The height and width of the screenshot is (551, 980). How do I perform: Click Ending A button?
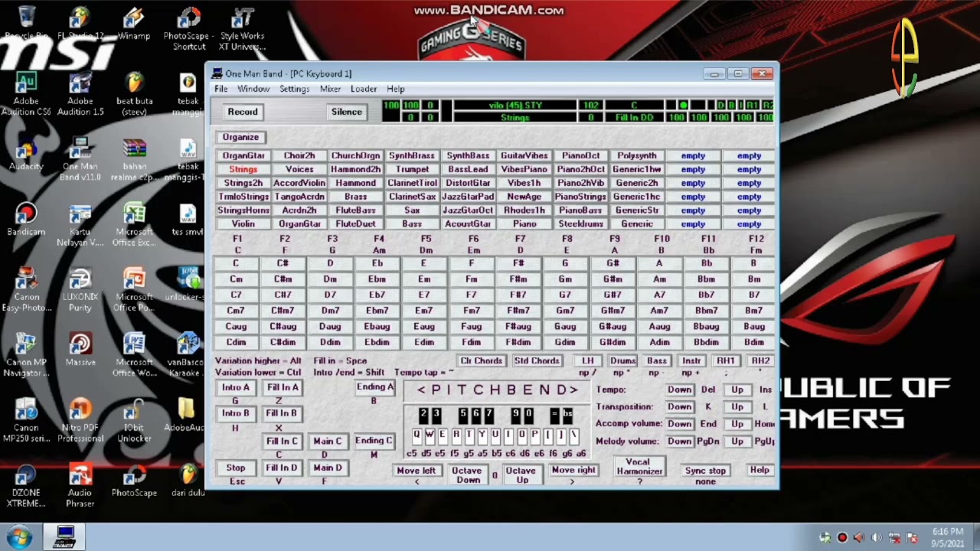(374, 386)
